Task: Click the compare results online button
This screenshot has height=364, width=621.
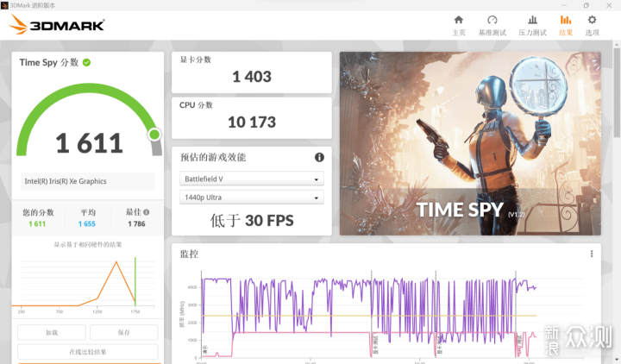Action: click(87, 352)
